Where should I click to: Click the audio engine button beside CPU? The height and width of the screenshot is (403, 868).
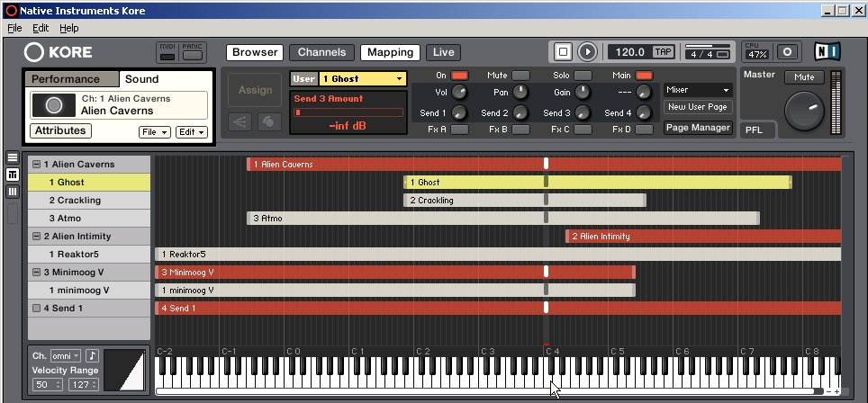click(x=787, y=52)
